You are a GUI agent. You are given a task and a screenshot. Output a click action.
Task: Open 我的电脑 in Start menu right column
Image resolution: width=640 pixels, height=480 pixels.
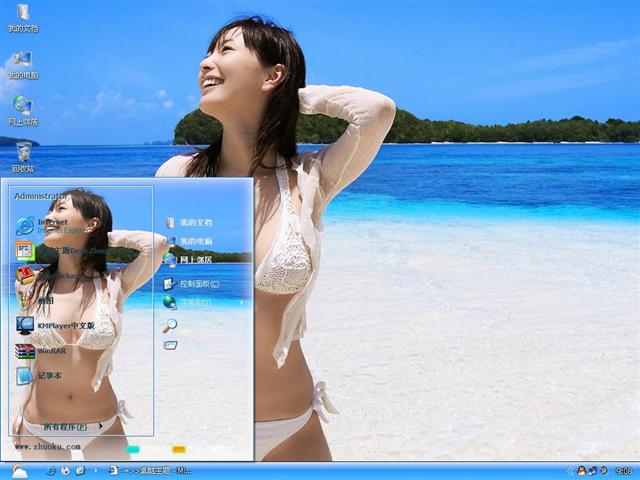click(x=189, y=241)
